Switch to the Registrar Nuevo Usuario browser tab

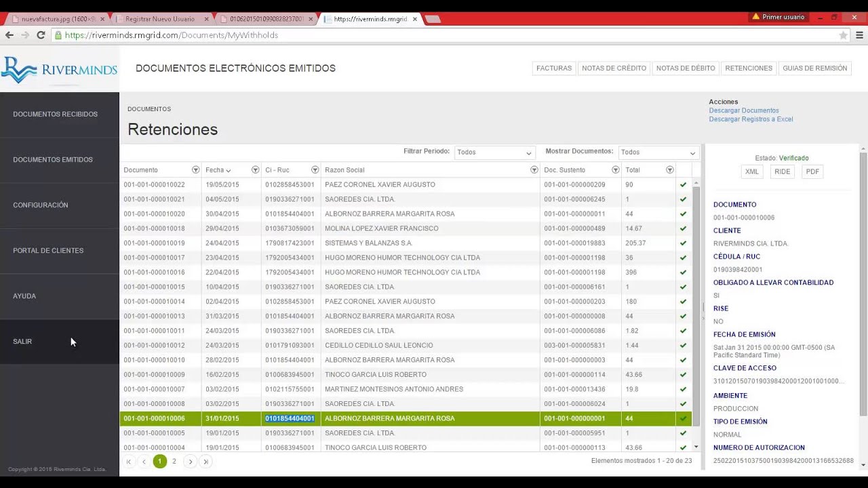click(160, 19)
